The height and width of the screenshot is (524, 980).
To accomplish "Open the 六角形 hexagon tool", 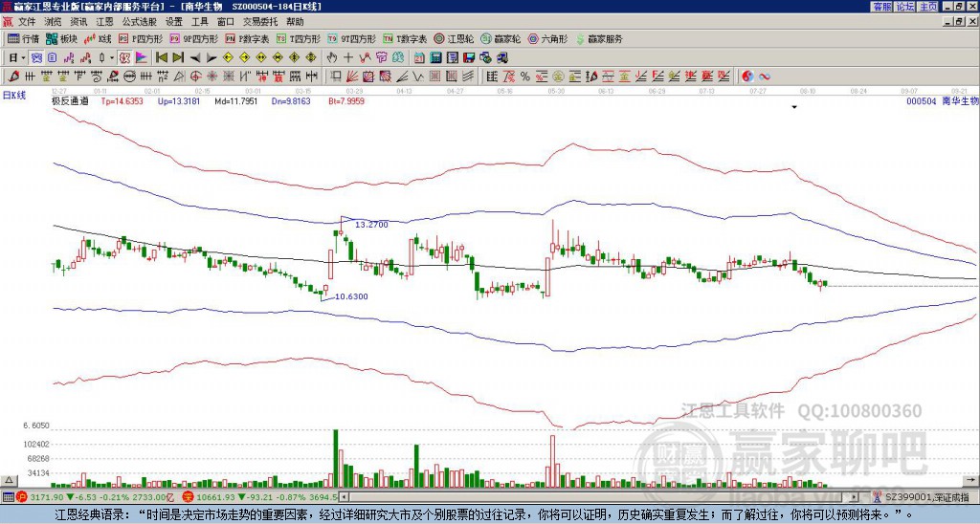I will coord(548,38).
